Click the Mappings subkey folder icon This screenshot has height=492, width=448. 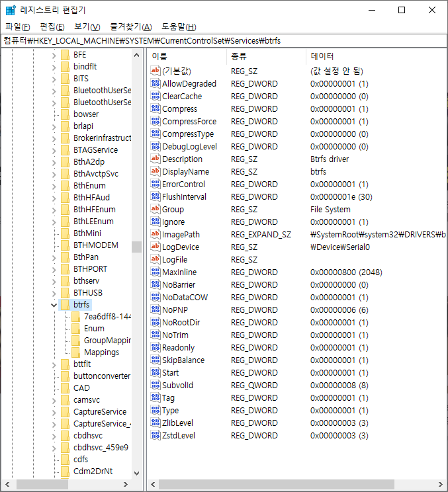point(75,352)
